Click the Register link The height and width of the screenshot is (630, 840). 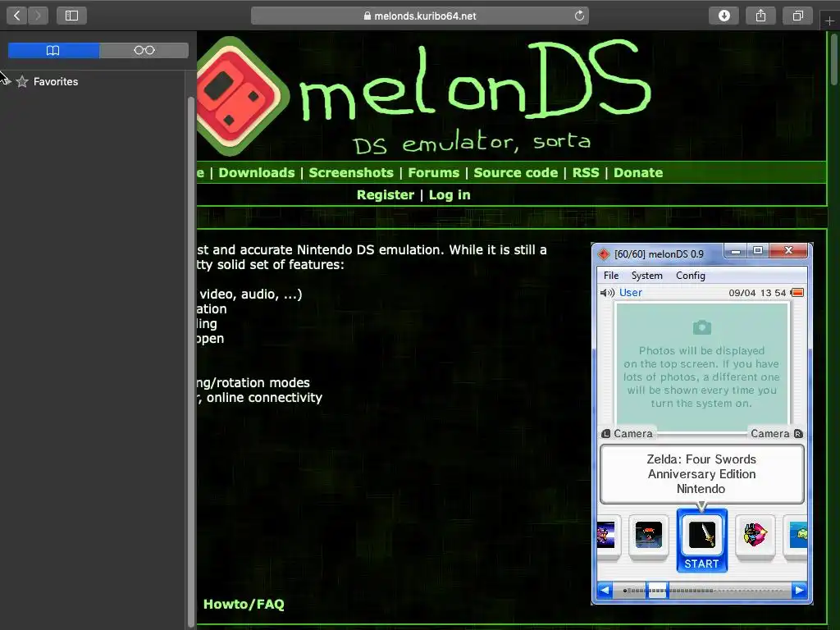[386, 195]
